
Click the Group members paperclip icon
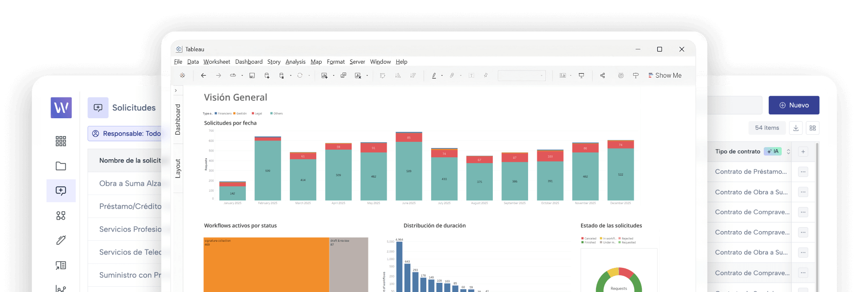[452, 75]
